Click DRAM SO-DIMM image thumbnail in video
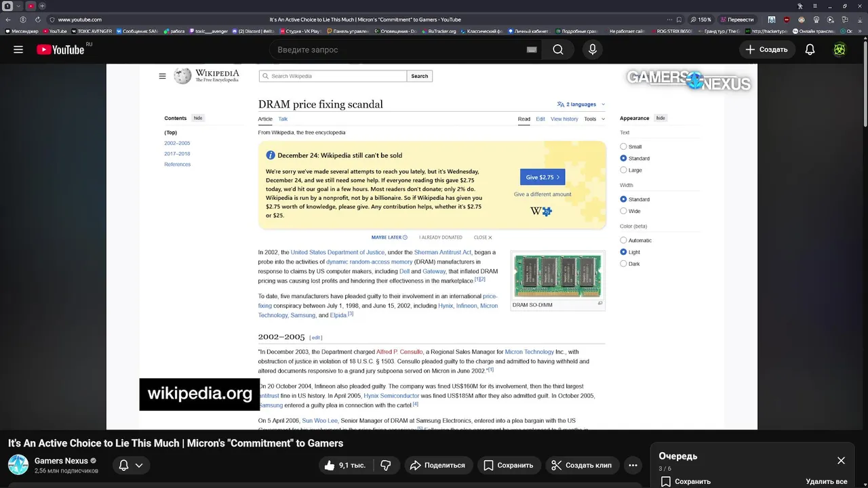 click(x=557, y=276)
